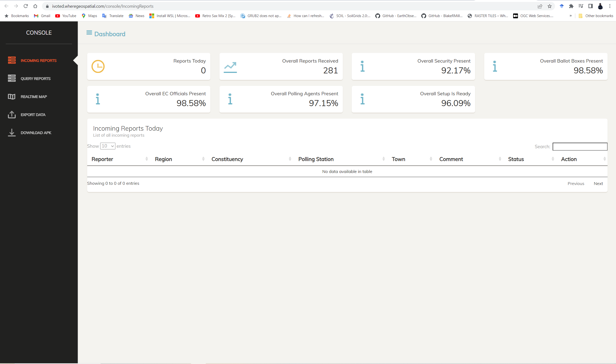This screenshot has height=364, width=616.
Task: Click the info icon on Overall Polling Agents Present
Action: 230,99
